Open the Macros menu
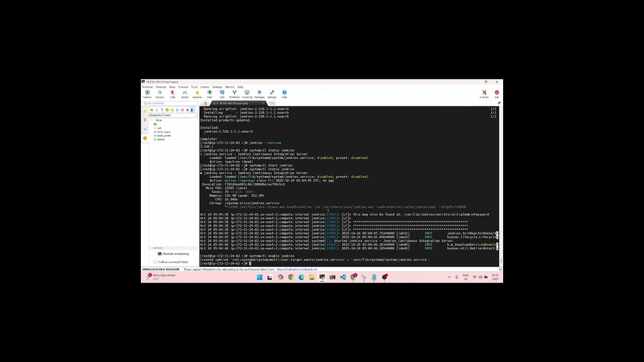 tap(230, 87)
